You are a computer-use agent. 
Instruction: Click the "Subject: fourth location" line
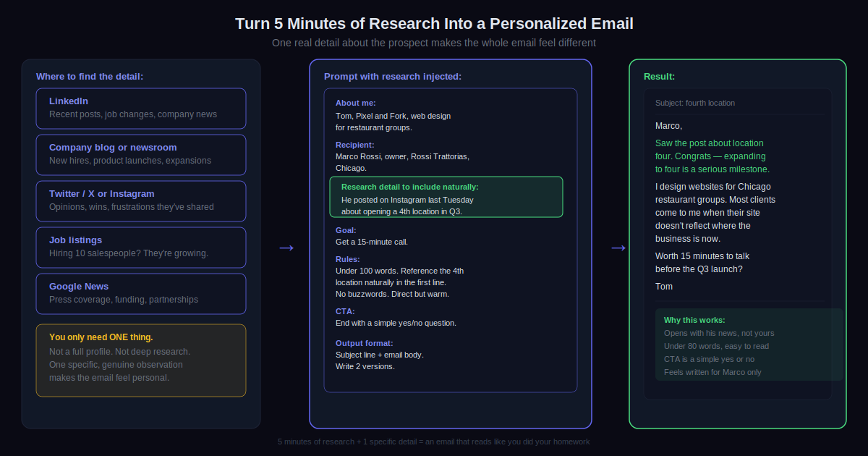pyautogui.click(x=695, y=103)
